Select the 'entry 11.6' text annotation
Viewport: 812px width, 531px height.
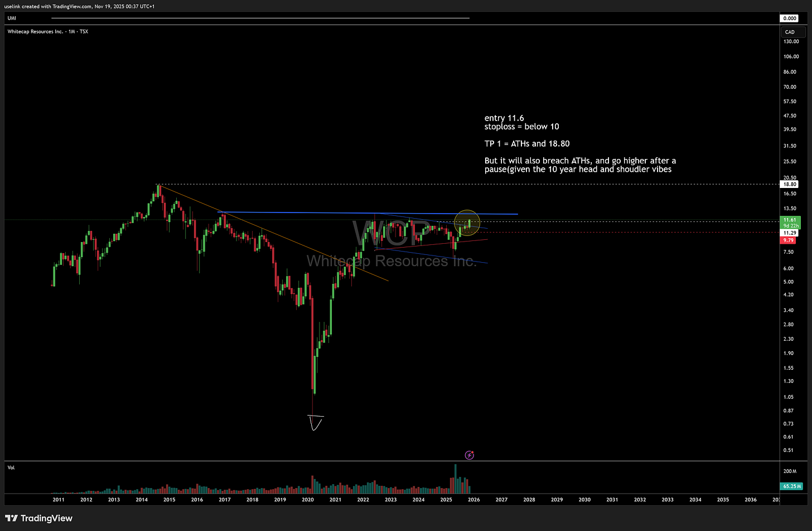pyautogui.click(x=504, y=118)
